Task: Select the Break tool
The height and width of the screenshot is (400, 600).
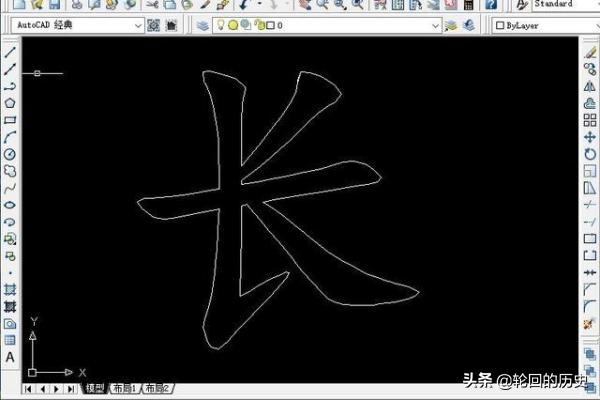Action: point(590,256)
